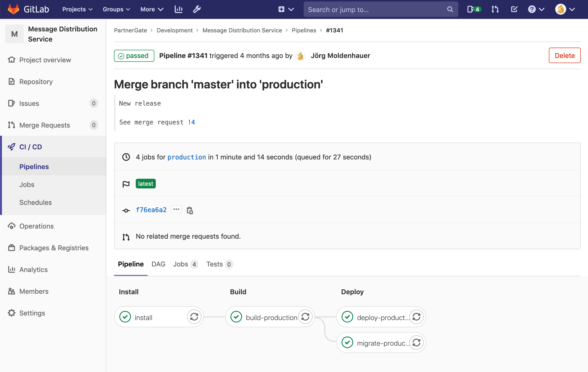Click the passed status badge
The image size is (588, 372).
(x=134, y=56)
